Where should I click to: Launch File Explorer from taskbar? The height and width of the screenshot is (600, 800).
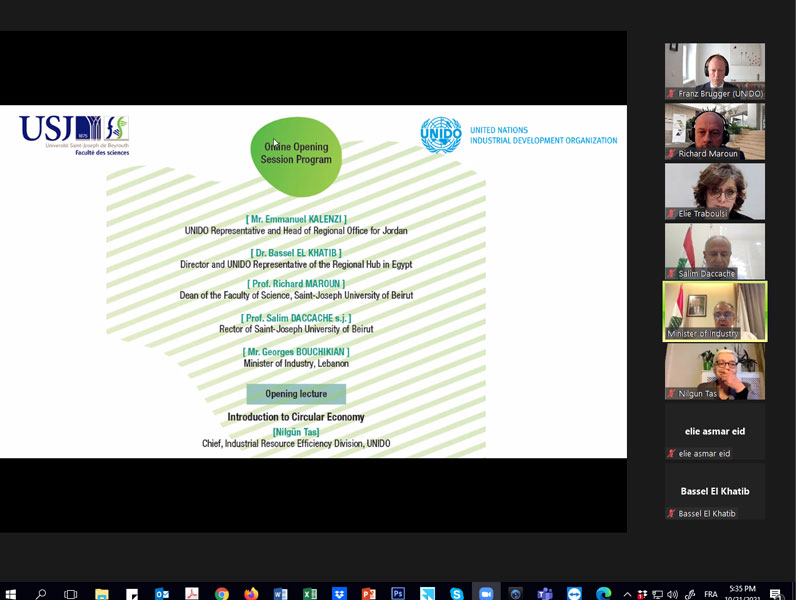pyautogui.click(x=102, y=593)
